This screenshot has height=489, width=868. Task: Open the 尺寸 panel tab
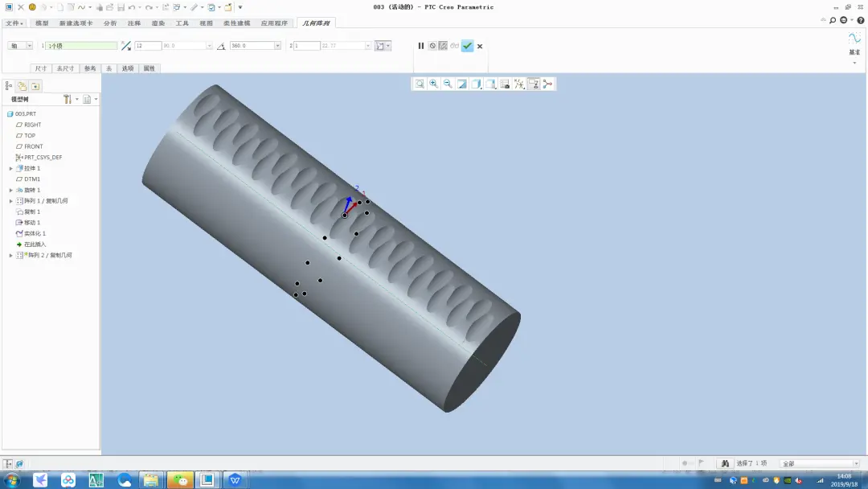[x=41, y=68]
